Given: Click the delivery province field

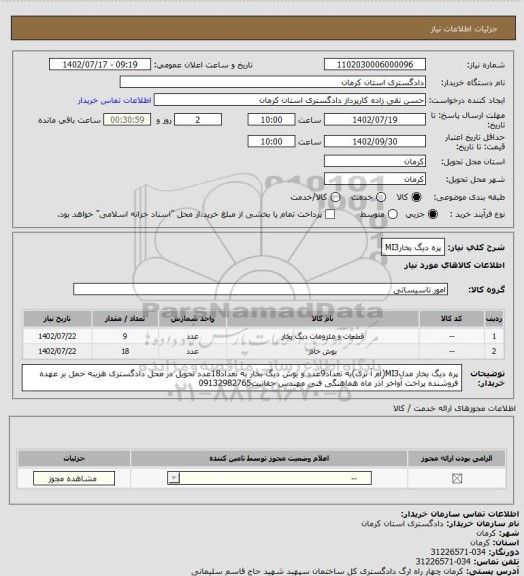Looking at the screenshot, I should [375, 161].
